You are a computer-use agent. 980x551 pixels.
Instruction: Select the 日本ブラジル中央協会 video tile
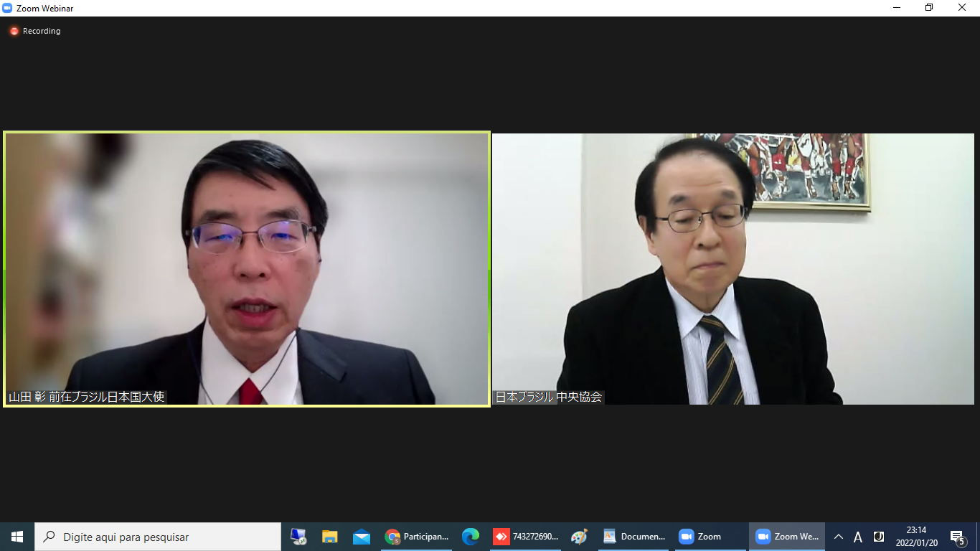pos(733,269)
